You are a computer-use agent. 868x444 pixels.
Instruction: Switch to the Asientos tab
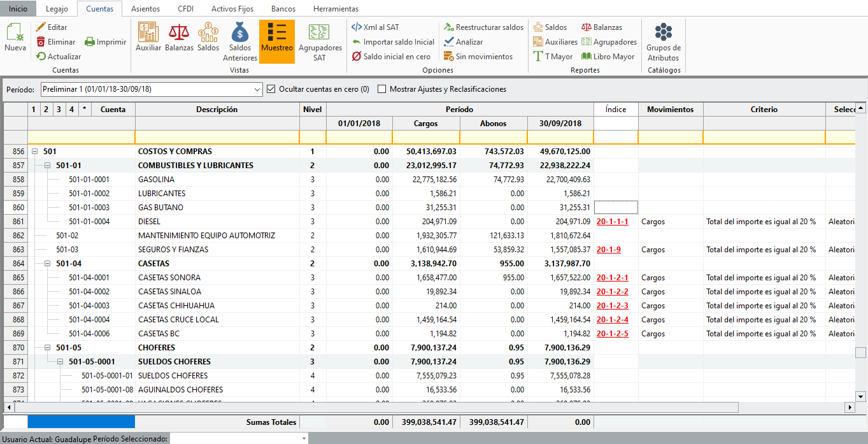[145, 9]
